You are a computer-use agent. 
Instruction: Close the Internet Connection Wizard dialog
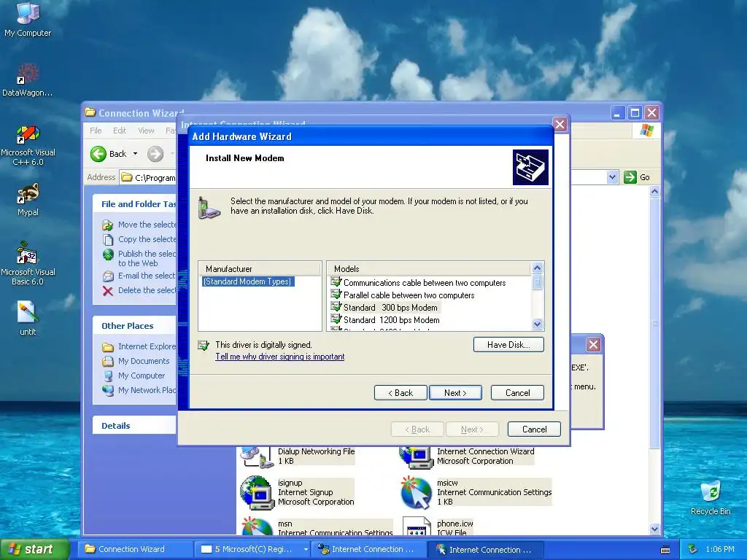pos(560,124)
